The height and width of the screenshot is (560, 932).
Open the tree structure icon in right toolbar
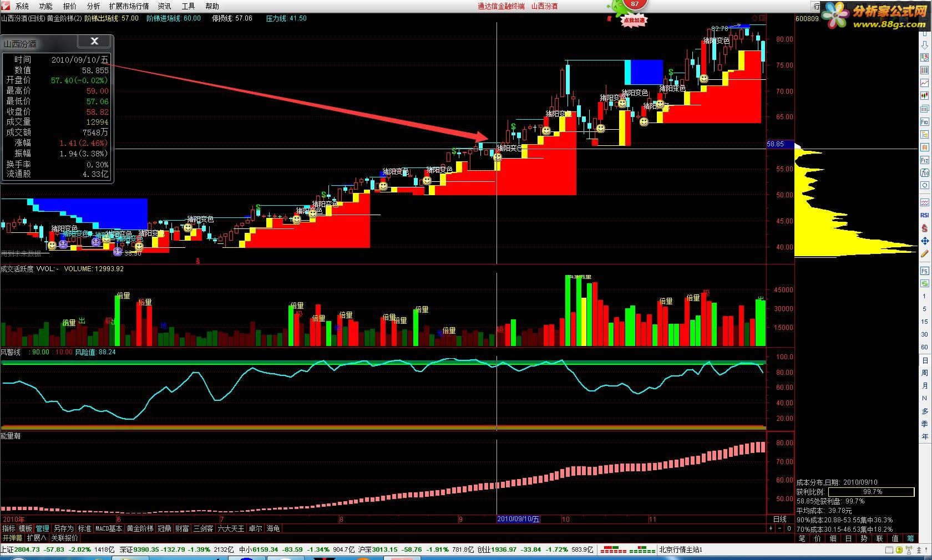point(925,134)
